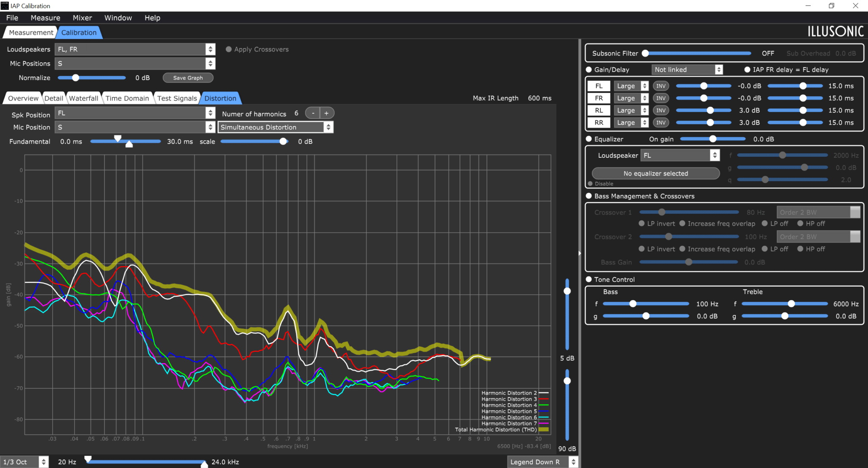Click the No equalizer selected button

click(x=656, y=173)
